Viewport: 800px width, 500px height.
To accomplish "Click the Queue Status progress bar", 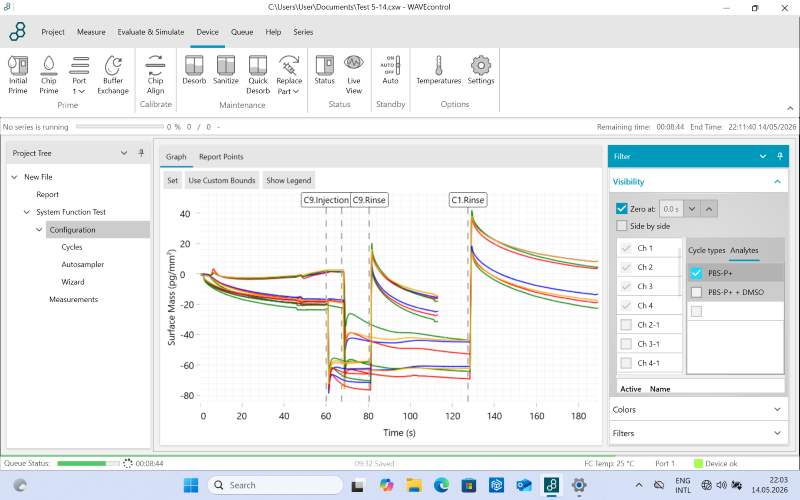I will [x=88, y=463].
